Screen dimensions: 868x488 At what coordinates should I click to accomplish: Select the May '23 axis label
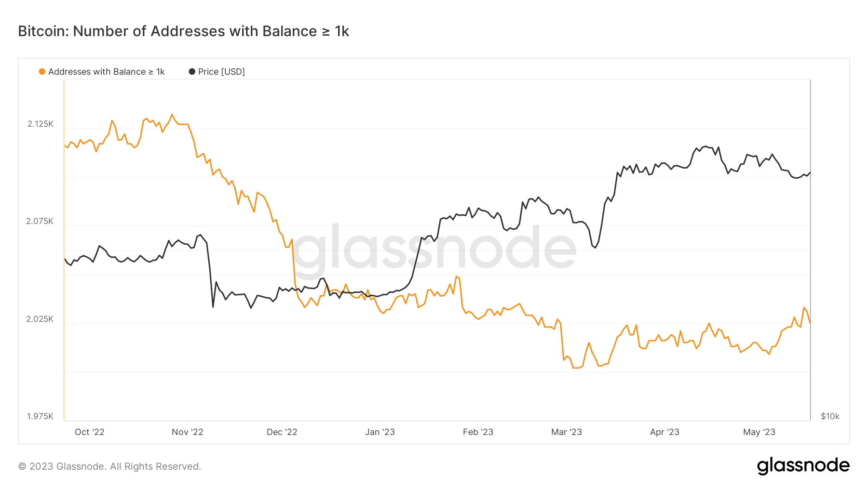pos(759,432)
